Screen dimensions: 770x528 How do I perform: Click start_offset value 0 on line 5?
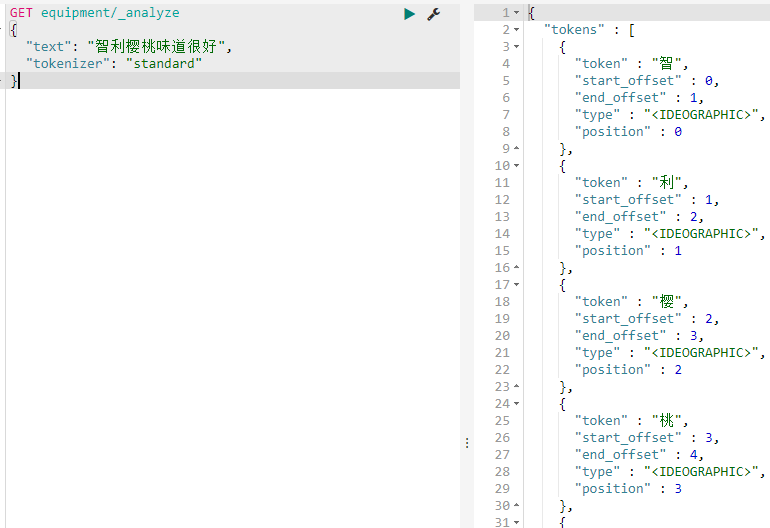[x=709, y=81]
